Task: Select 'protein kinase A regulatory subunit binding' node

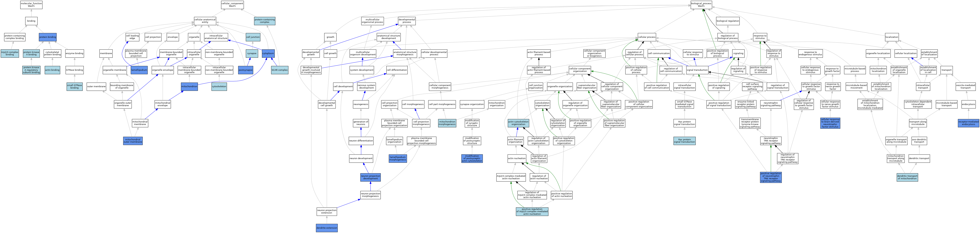Action: [x=31, y=70]
